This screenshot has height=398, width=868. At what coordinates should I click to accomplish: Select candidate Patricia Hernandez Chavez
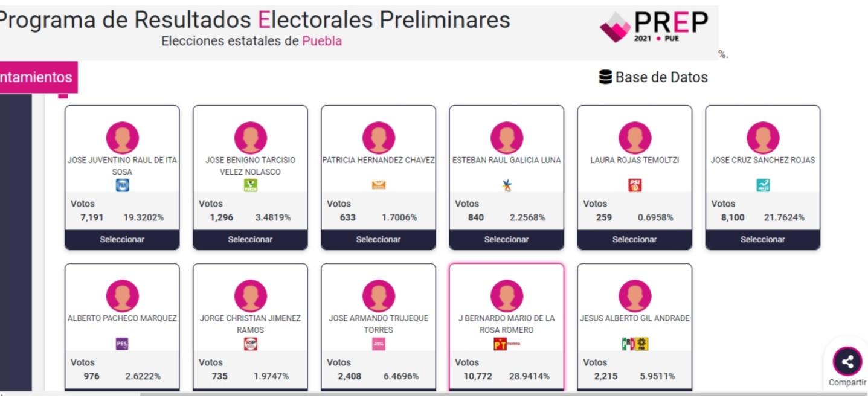378,240
